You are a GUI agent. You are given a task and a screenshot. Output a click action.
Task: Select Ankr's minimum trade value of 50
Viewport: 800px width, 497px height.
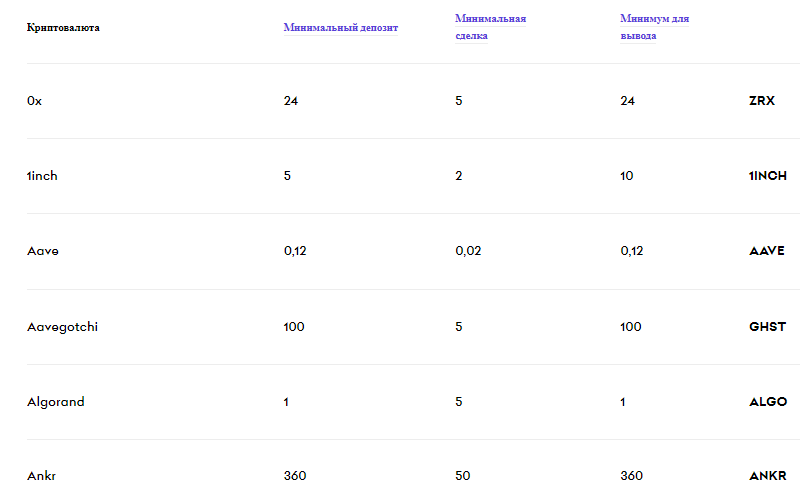(x=463, y=476)
